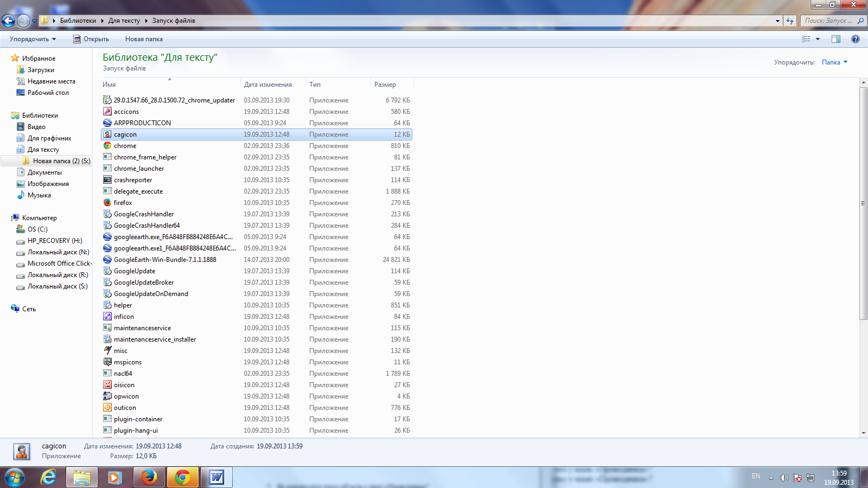Open the Папка arrange-by dropdown
Screen dimensions: 868x488
pos(834,62)
